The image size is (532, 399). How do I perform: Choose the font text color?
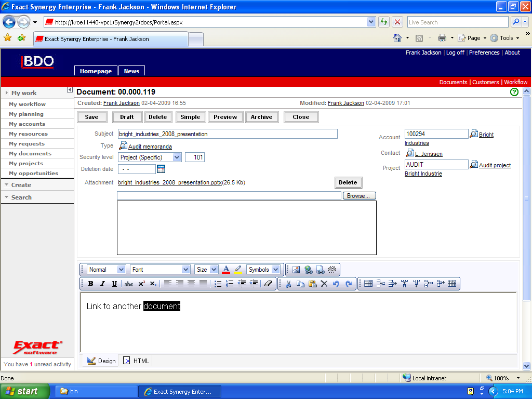pyautogui.click(x=226, y=270)
